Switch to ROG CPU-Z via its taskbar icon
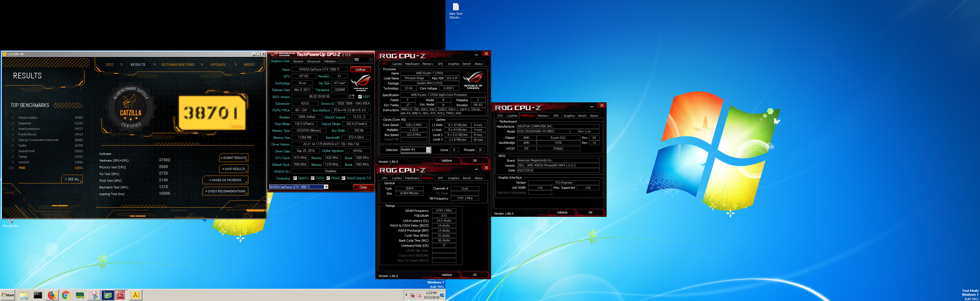Image resolution: width=980 pixels, height=301 pixels. (121, 295)
